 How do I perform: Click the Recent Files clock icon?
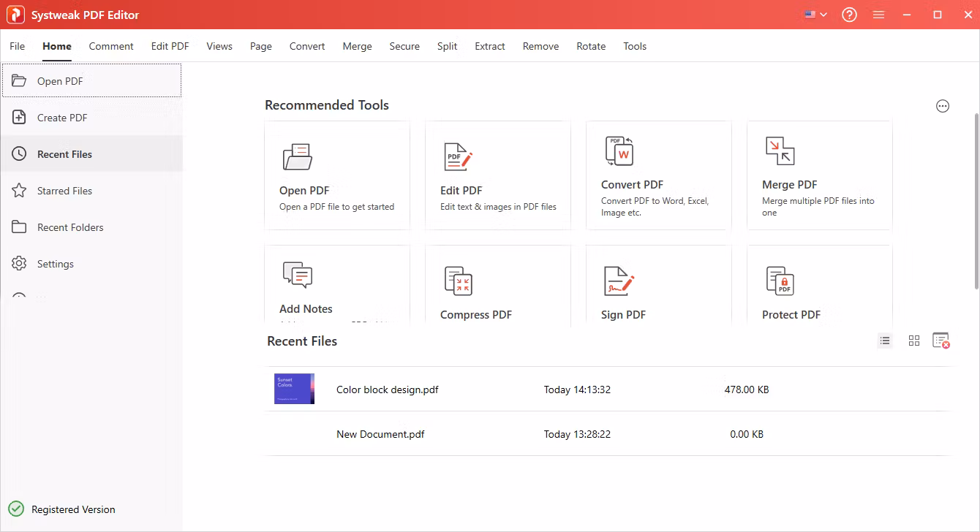coord(19,154)
